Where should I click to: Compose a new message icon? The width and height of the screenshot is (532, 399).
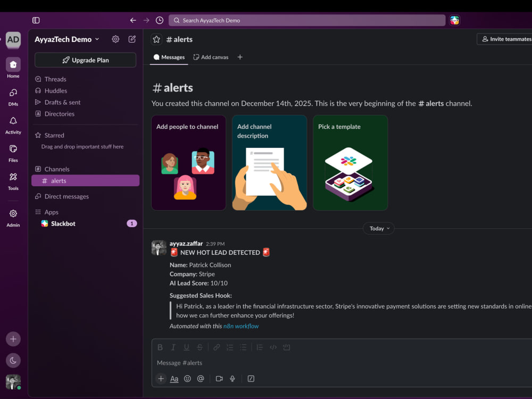[132, 39]
